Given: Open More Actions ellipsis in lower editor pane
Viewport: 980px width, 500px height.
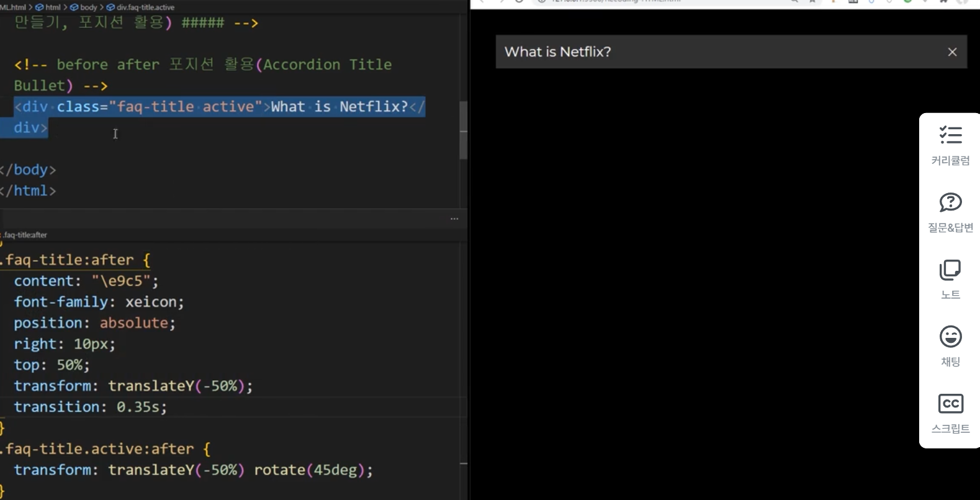Looking at the screenshot, I should coord(454,219).
